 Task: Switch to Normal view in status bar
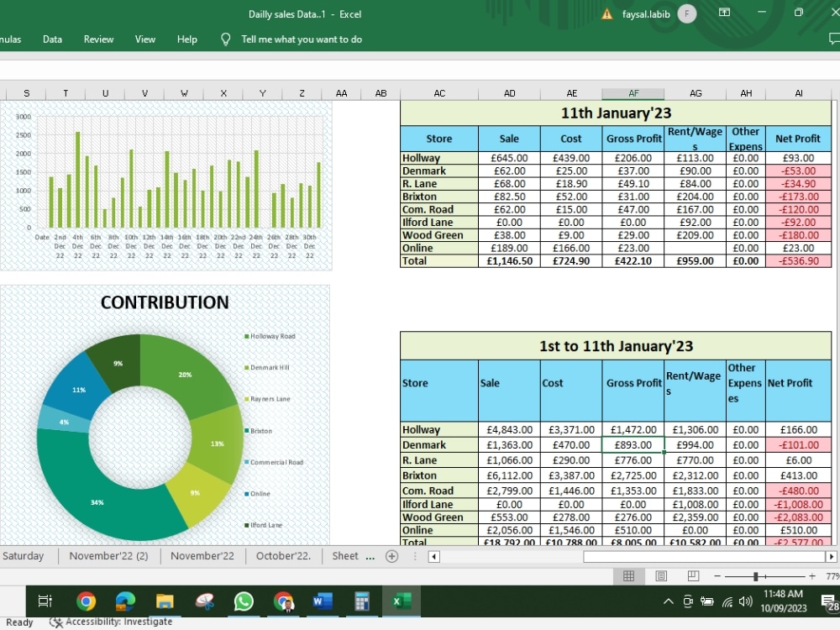point(629,575)
